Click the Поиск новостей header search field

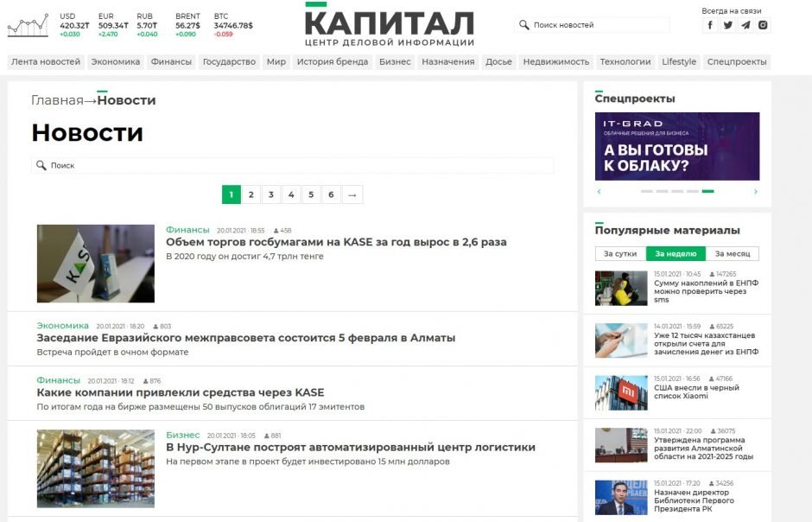pos(599,25)
